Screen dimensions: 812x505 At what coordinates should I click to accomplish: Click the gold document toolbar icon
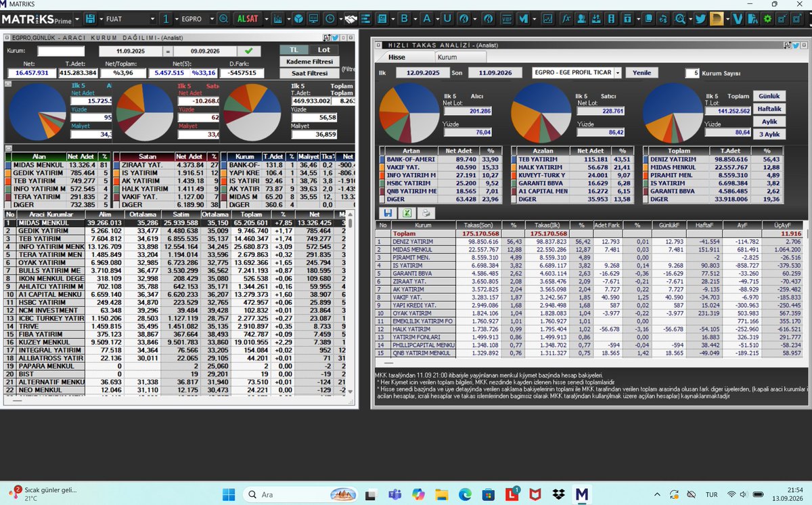tap(717, 19)
